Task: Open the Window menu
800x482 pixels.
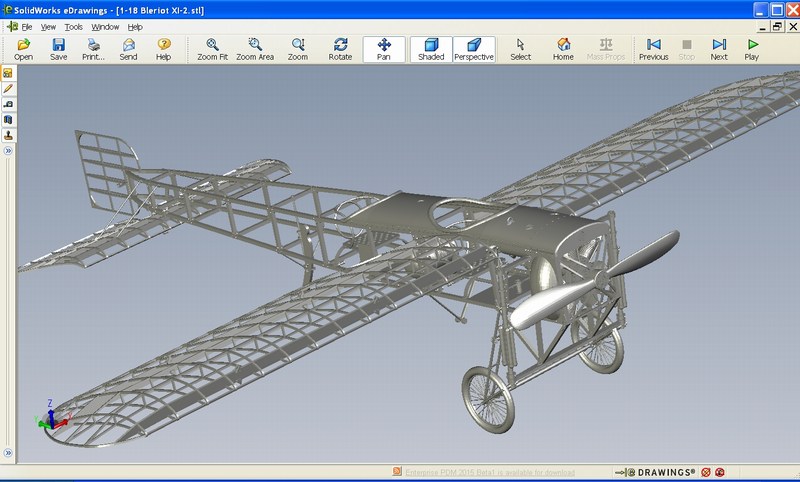Action: 105,27
